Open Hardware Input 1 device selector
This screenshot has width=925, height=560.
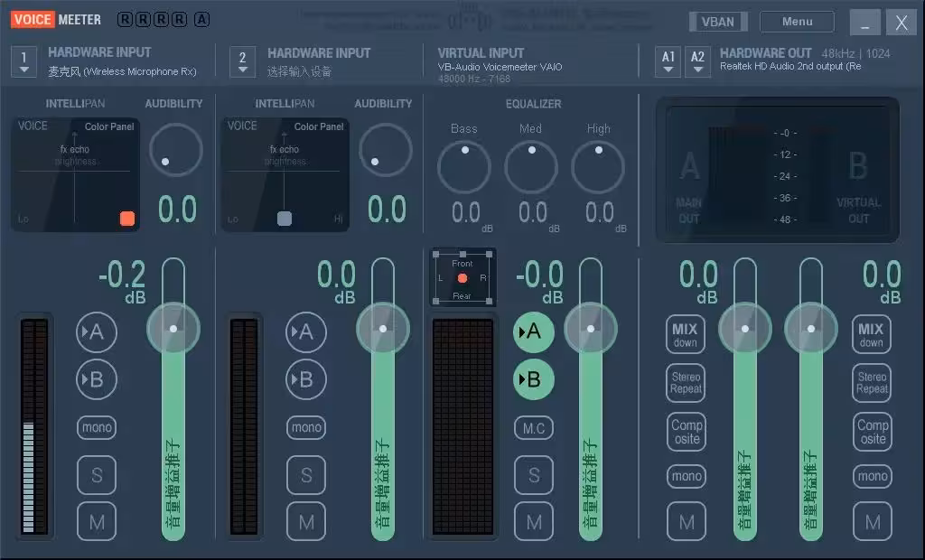coord(23,61)
